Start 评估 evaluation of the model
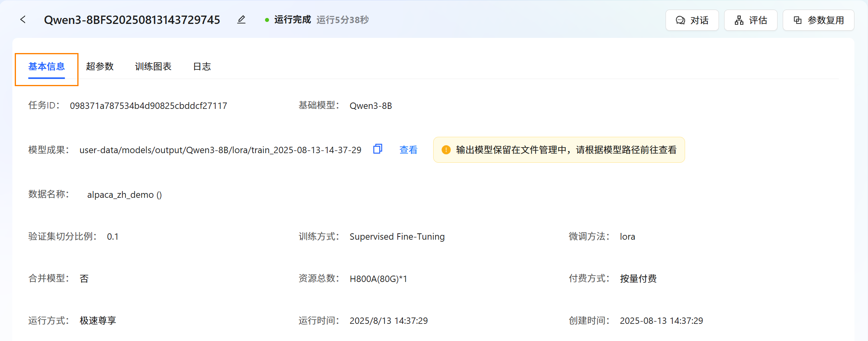Image resolution: width=868 pixels, height=341 pixels. 750,20
